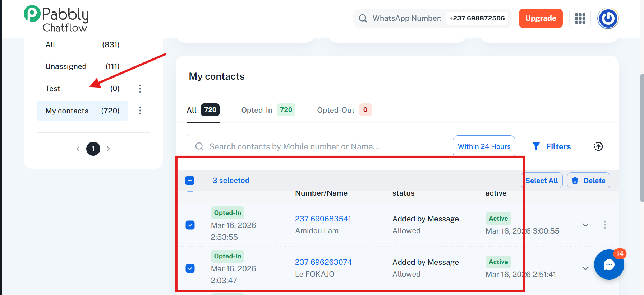
Task: Uncheck the Le FOKAJO contact checkbox
Action: click(190, 268)
